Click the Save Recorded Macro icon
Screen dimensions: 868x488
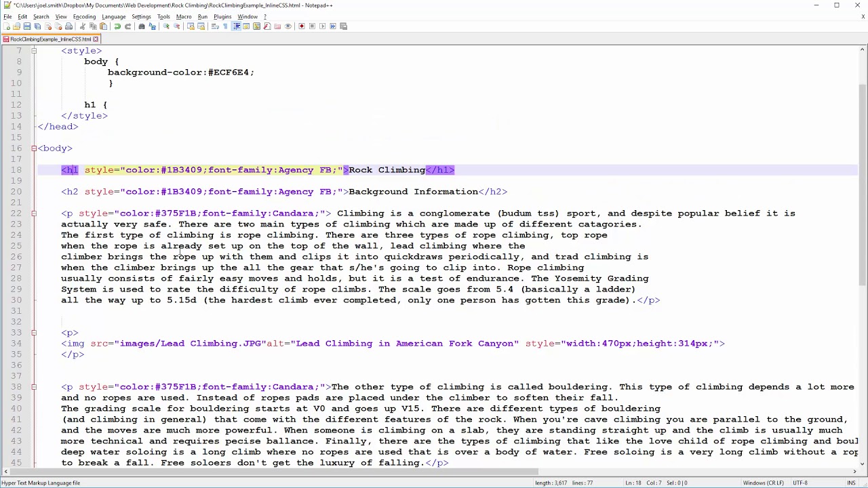pos(343,26)
